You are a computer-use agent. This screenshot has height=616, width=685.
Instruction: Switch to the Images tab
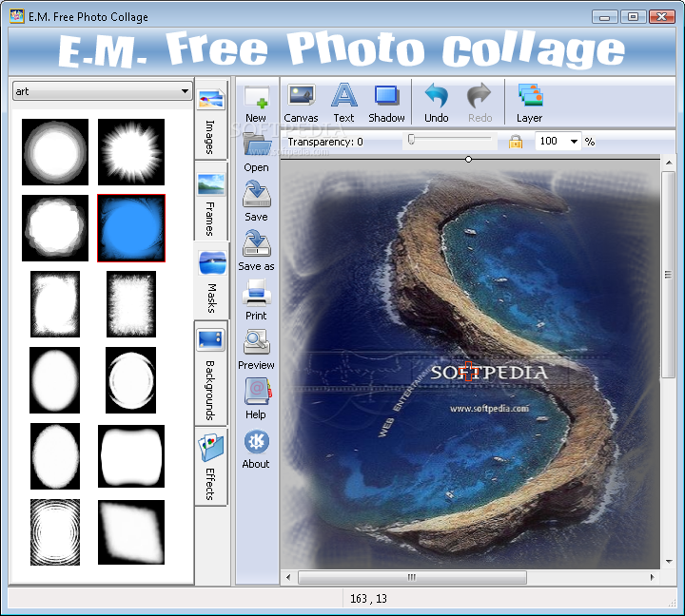click(211, 119)
